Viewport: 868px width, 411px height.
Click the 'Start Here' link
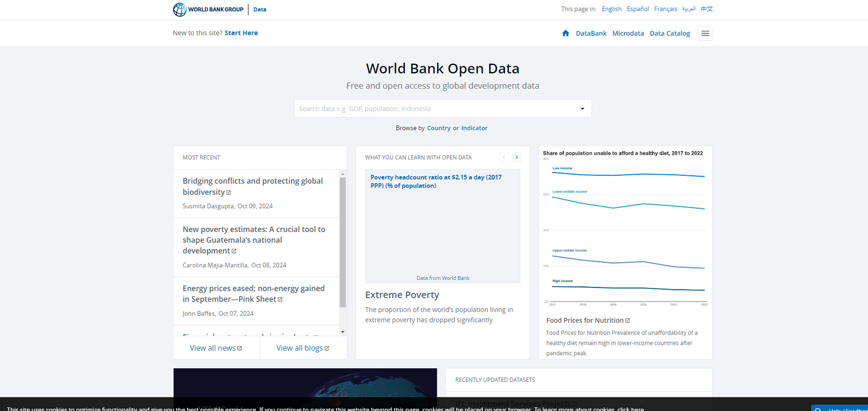241,33
